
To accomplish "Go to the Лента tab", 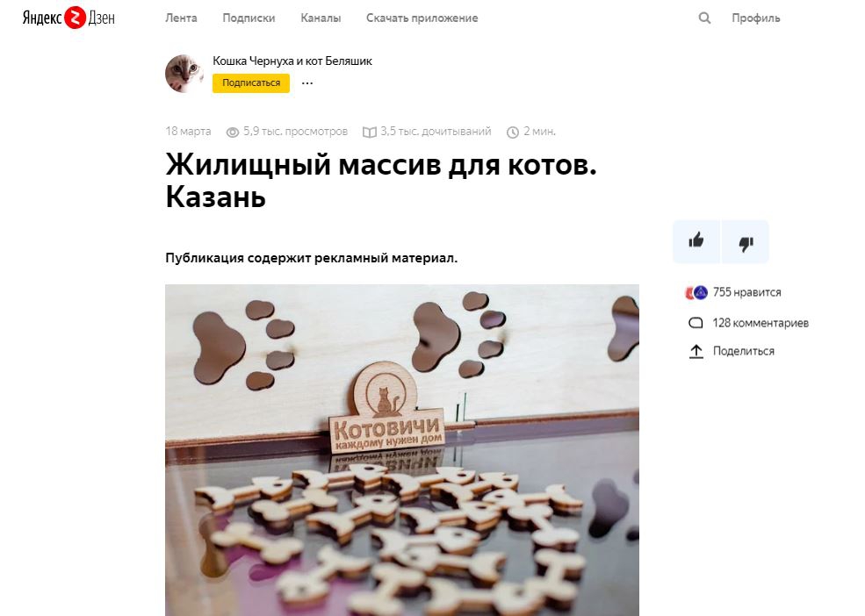I will pos(181,18).
